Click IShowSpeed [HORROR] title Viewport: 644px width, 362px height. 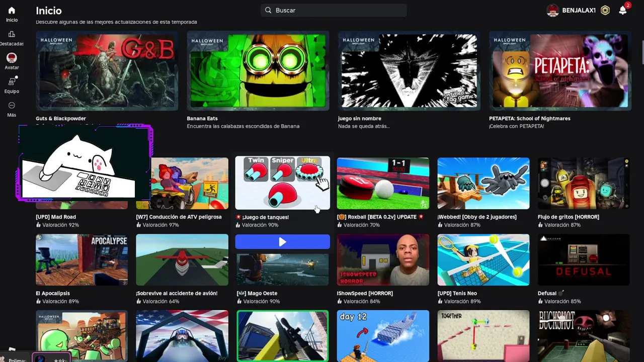click(365, 294)
